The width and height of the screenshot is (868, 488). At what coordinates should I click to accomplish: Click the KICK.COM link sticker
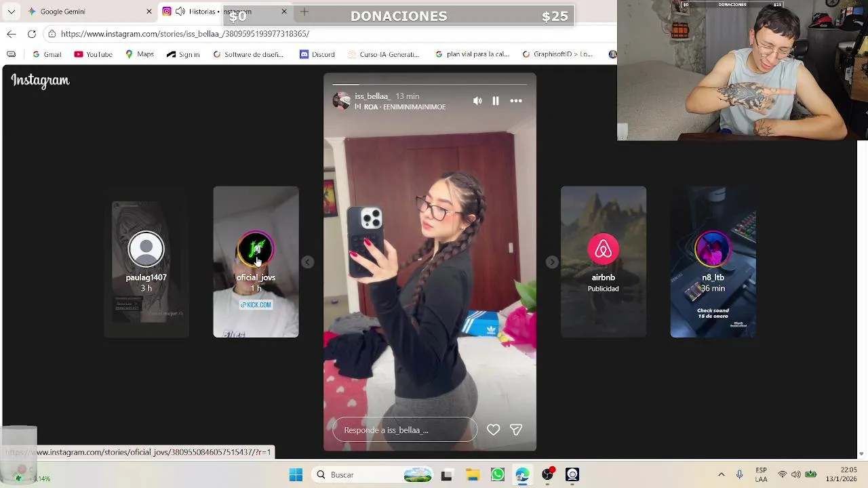pos(256,305)
